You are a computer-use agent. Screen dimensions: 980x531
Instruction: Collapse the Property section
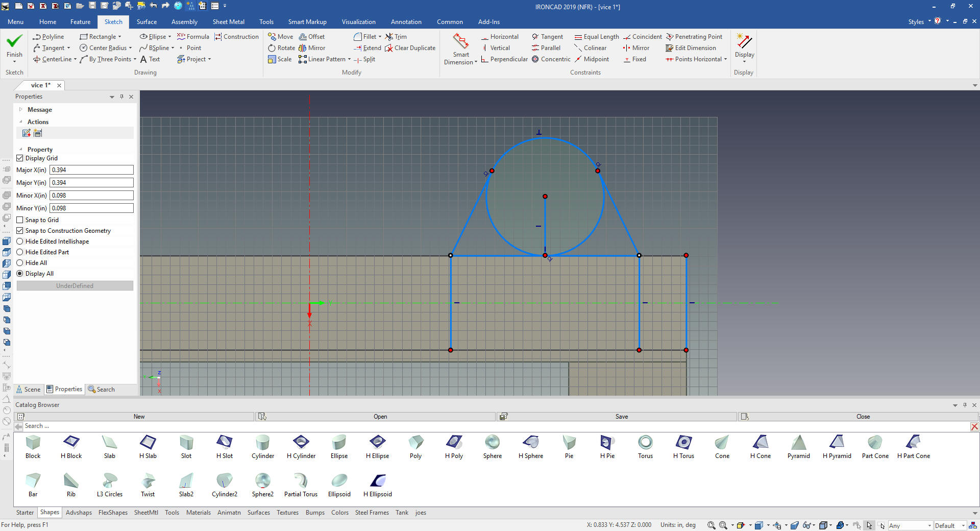tap(20, 150)
